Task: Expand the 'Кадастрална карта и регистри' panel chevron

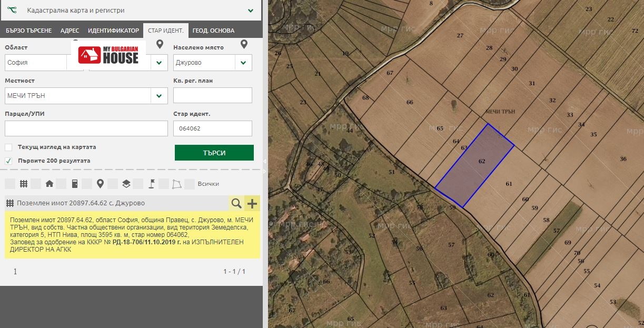Action: coord(251,10)
